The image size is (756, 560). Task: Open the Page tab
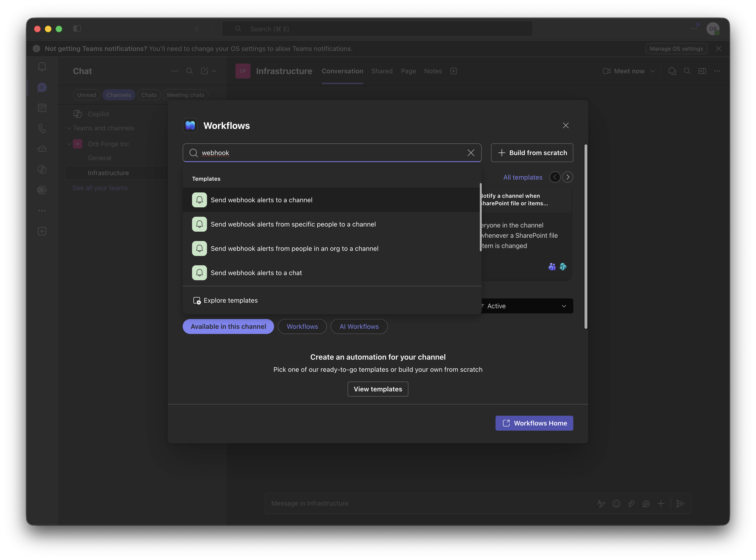pos(408,71)
